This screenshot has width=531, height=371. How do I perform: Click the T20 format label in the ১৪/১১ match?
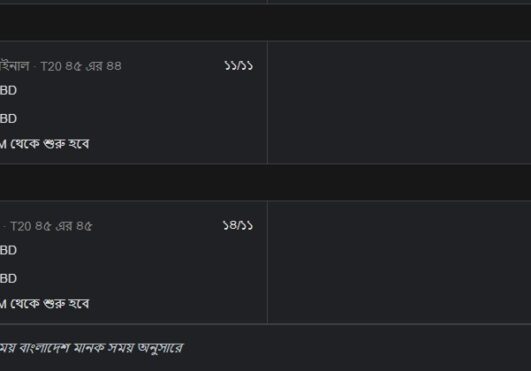21,226
